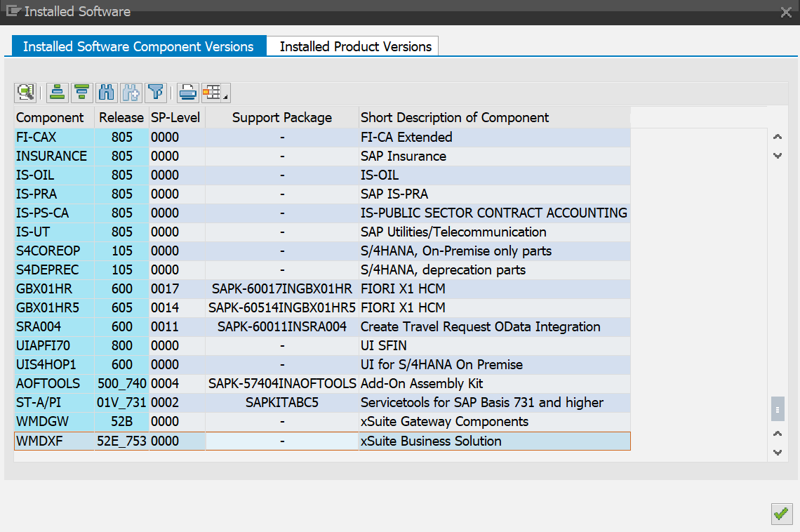Switch to the Installed Product Versions tab
This screenshot has height=532, width=800.
[353, 46]
